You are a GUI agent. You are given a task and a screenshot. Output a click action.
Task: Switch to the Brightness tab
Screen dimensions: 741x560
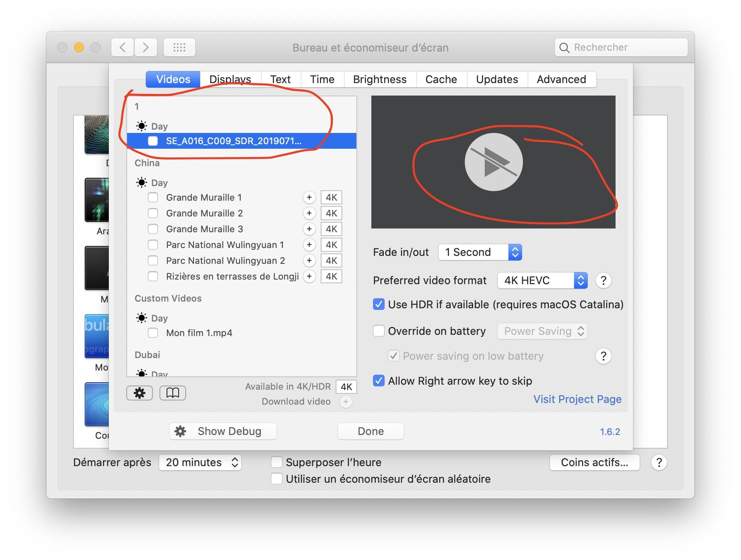coord(380,79)
